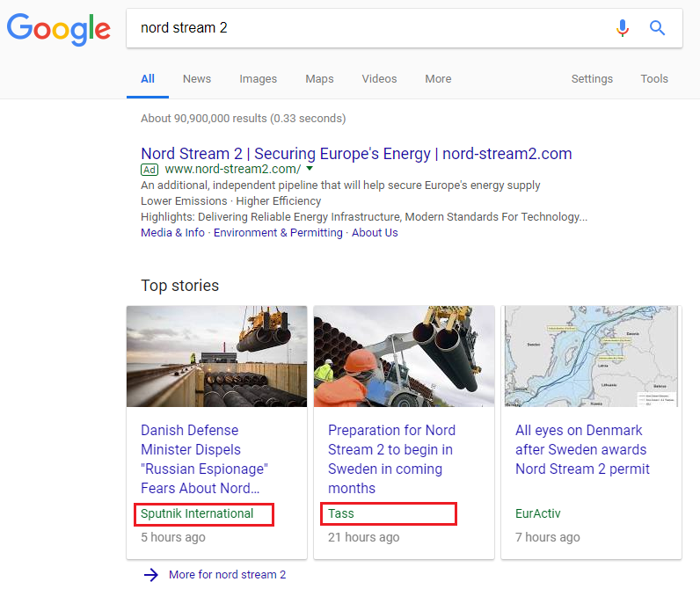Image resolution: width=700 pixels, height=589 pixels.
Task: Open the Tass pipe loading story thumbnail
Action: 404,357
